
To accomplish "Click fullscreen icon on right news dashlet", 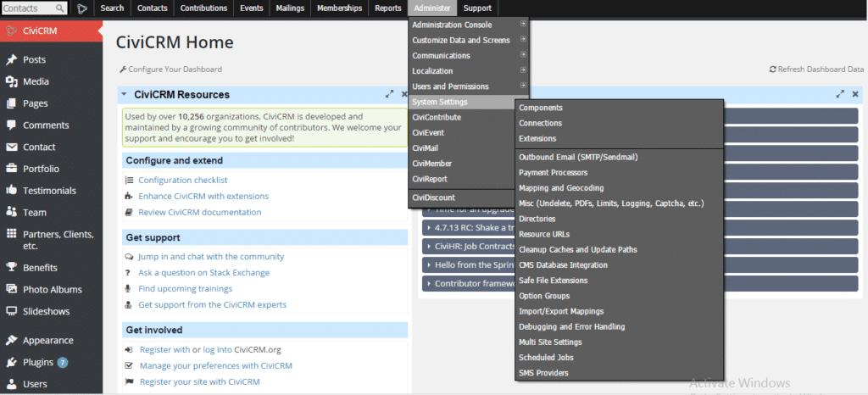I will [x=840, y=94].
